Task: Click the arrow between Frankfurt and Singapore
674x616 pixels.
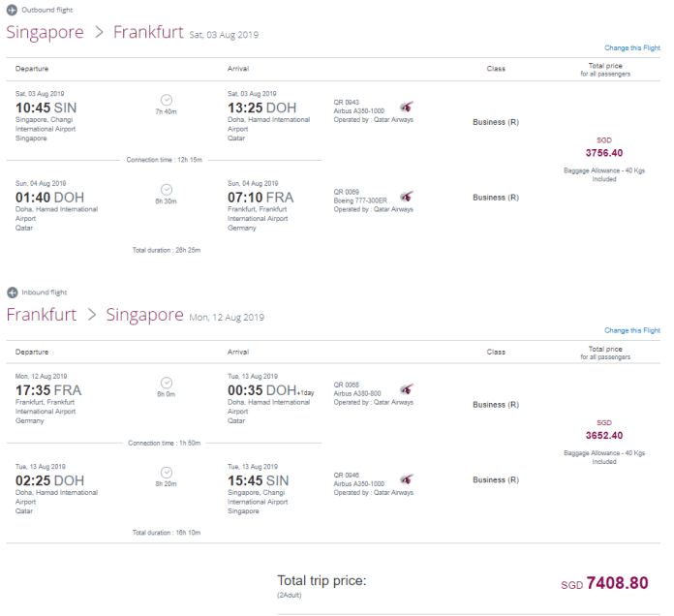Action: [x=92, y=315]
